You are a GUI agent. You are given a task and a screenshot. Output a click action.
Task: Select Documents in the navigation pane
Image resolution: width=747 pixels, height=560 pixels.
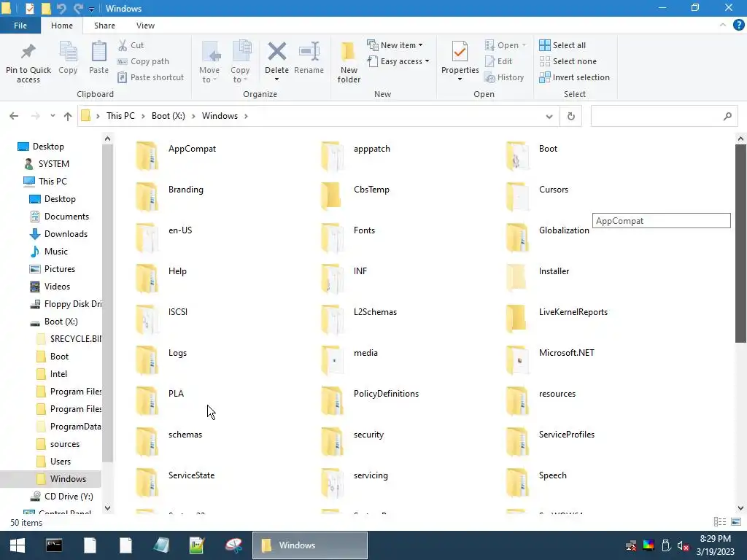pyautogui.click(x=66, y=216)
